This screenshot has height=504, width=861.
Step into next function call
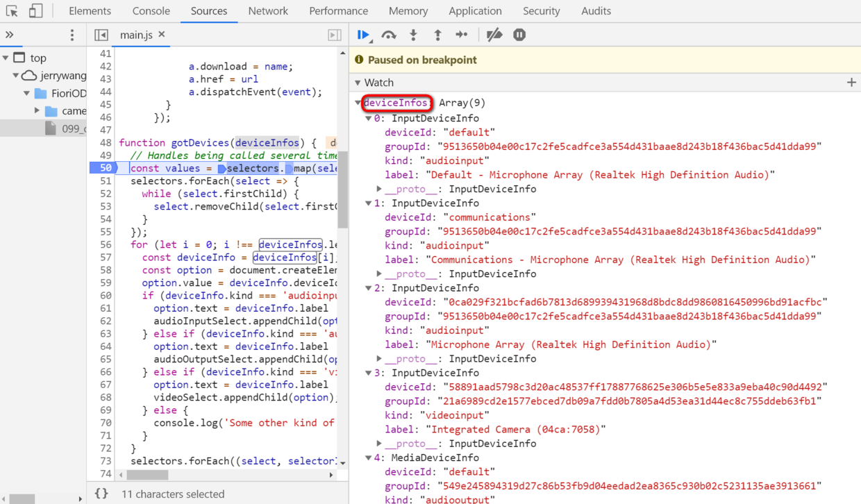pyautogui.click(x=413, y=35)
